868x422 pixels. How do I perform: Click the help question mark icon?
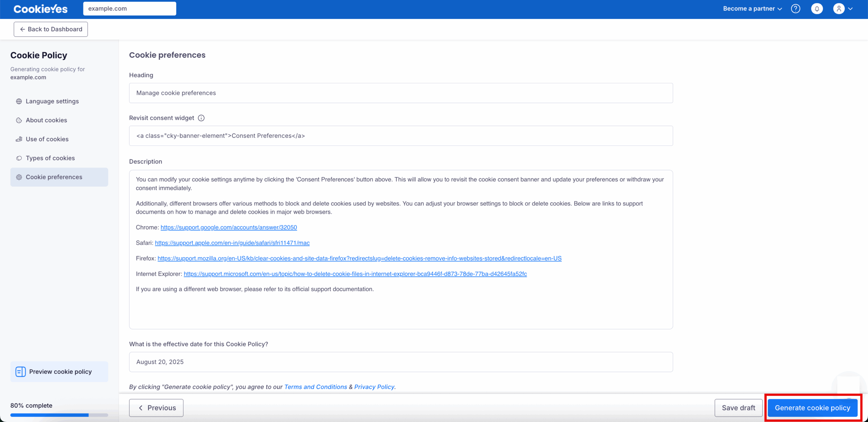pos(795,9)
